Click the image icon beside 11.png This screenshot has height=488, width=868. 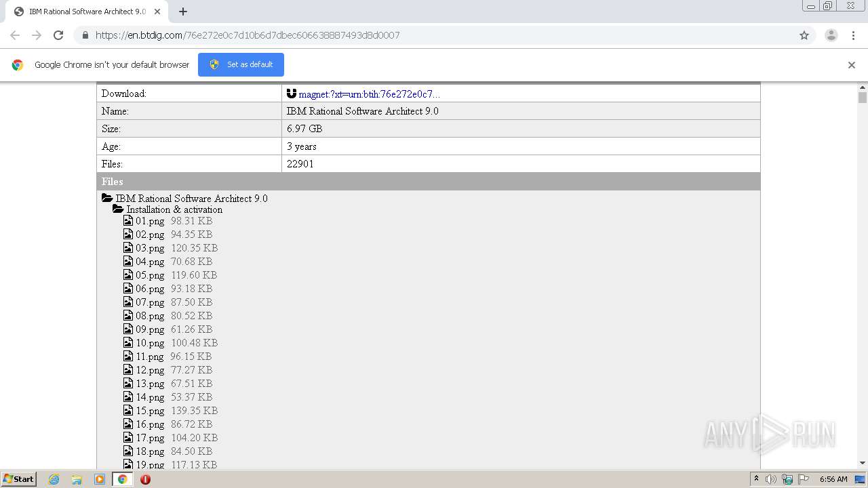point(128,356)
